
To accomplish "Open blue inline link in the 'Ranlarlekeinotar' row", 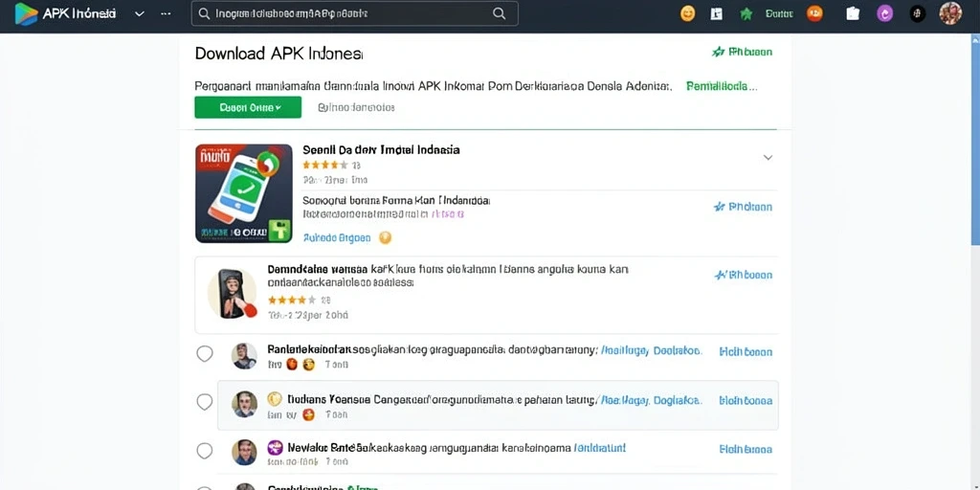I will (x=651, y=351).
